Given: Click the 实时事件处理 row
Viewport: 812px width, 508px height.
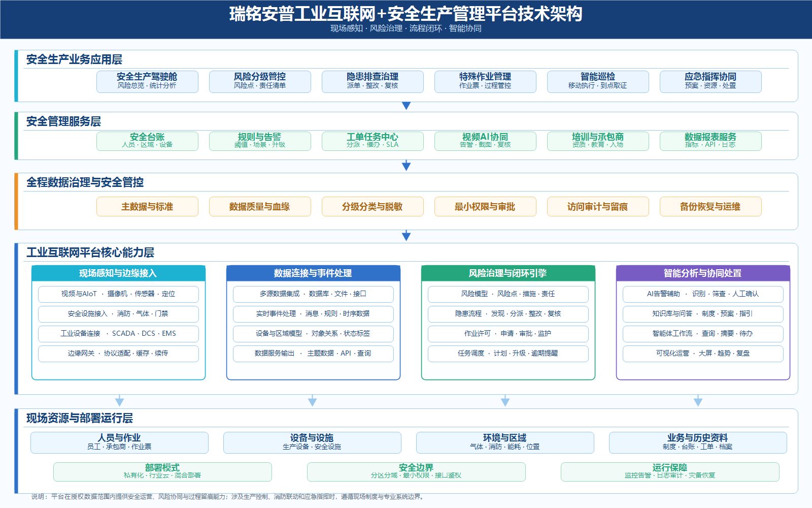Looking at the screenshot, I should tap(313, 314).
